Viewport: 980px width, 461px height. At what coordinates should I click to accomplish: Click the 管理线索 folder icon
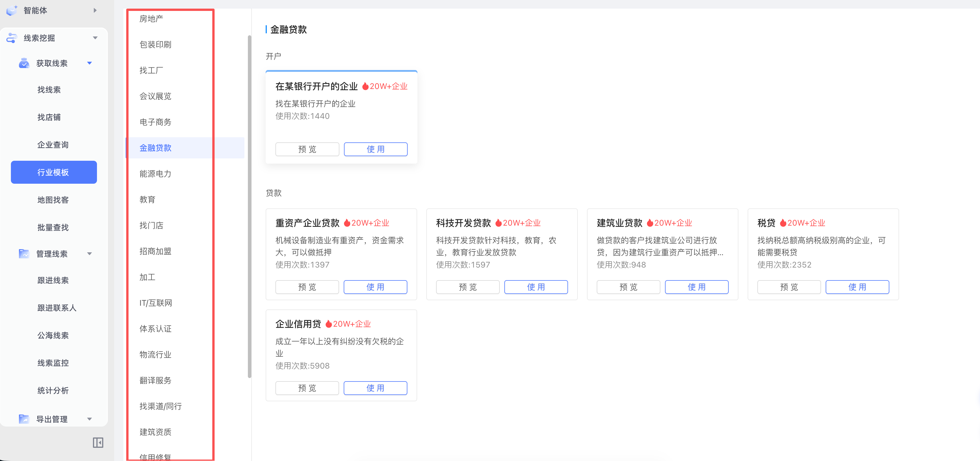point(24,253)
